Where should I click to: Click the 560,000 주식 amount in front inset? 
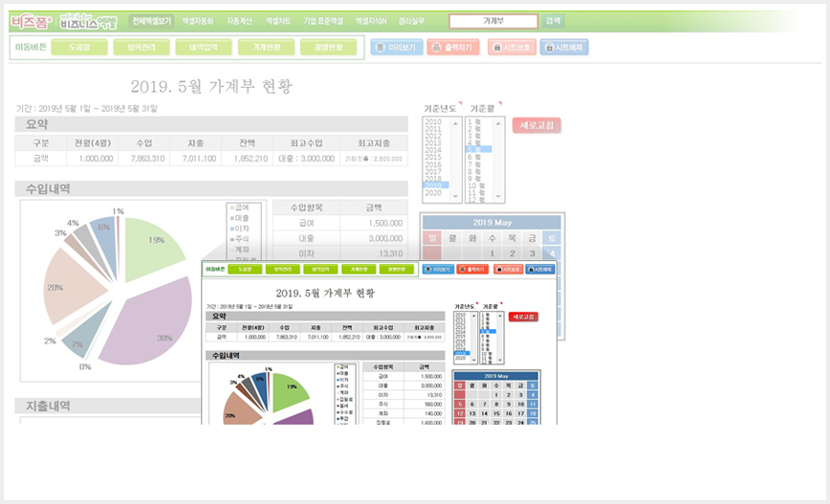pyautogui.click(x=433, y=404)
